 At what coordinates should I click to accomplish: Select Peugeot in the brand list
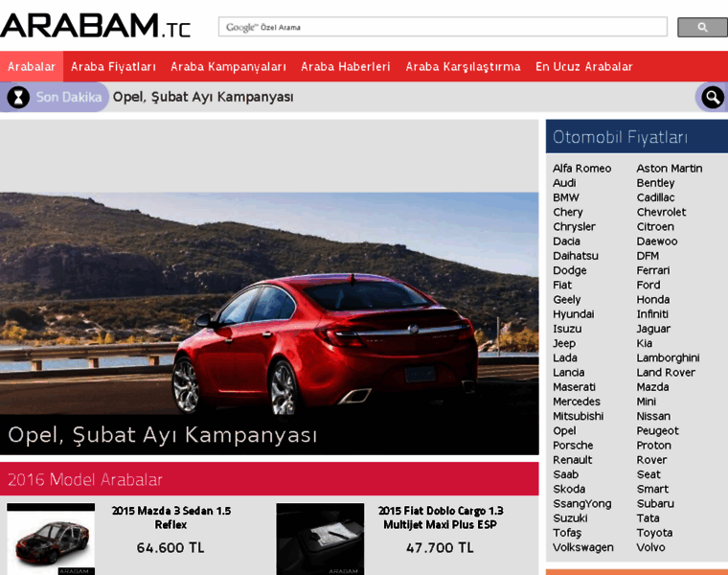(657, 430)
